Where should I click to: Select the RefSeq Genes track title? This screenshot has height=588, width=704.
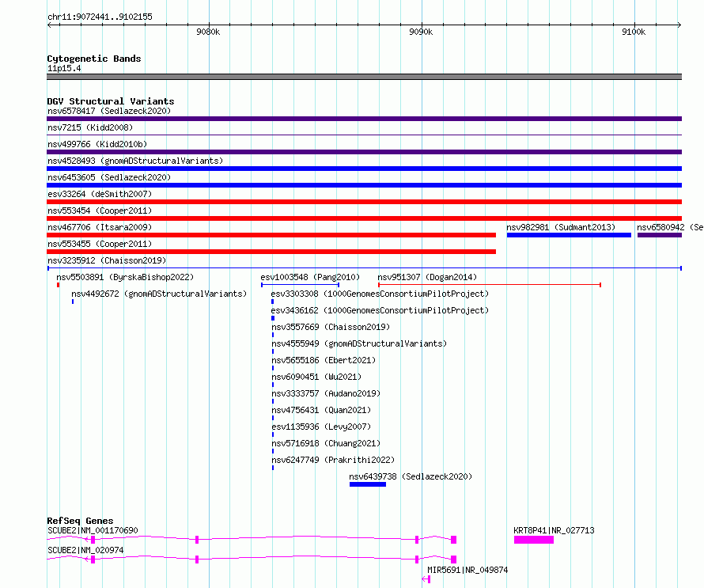[x=80, y=521]
